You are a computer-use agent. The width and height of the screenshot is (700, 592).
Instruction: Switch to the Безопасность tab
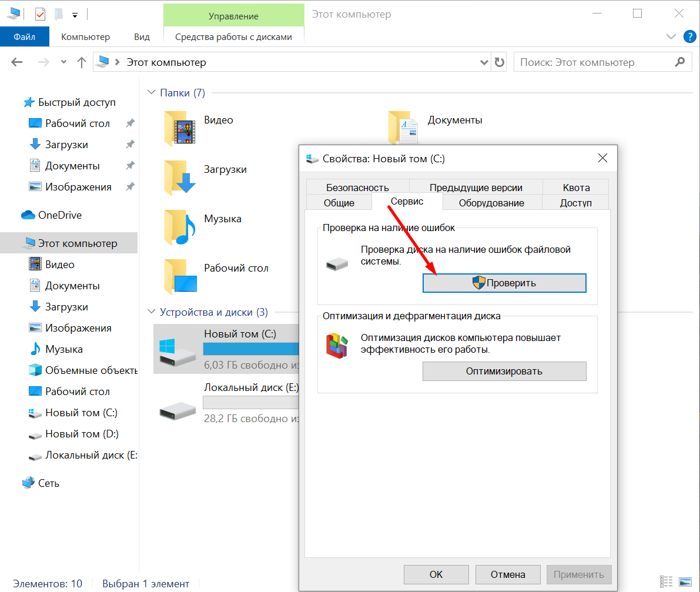357,188
